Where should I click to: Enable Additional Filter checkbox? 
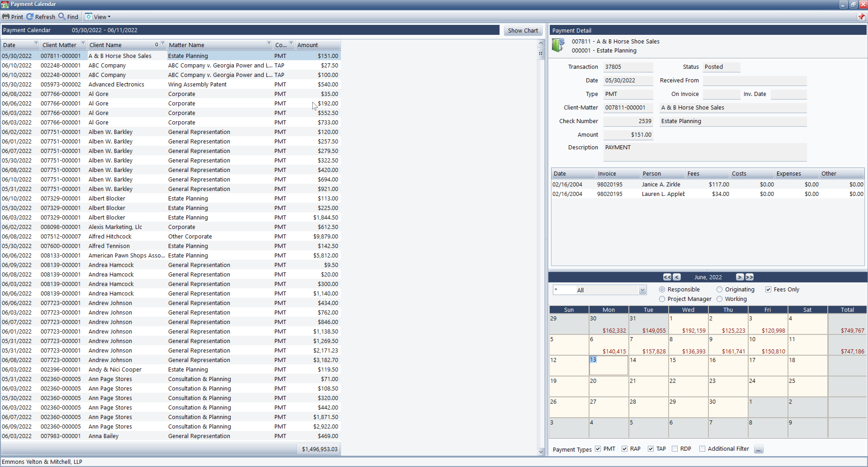703,449
